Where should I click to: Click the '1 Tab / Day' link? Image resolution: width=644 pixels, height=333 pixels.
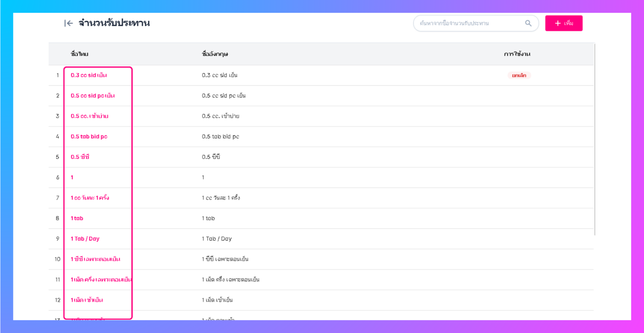(85, 239)
